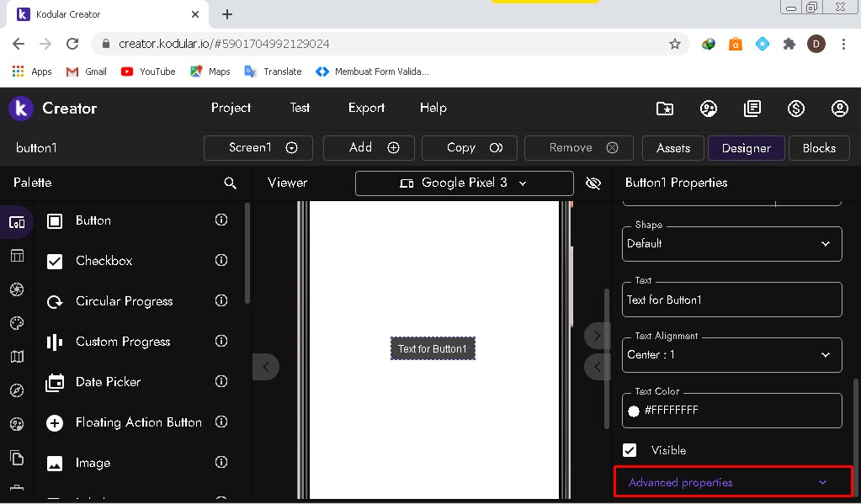
Task: Expand the Advanced properties section
Action: (x=731, y=481)
